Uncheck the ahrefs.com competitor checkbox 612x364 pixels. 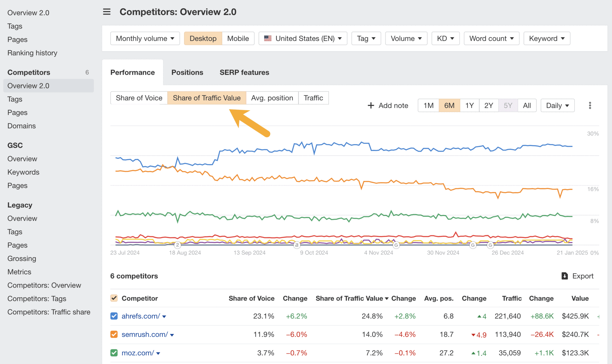pyautogui.click(x=114, y=316)
